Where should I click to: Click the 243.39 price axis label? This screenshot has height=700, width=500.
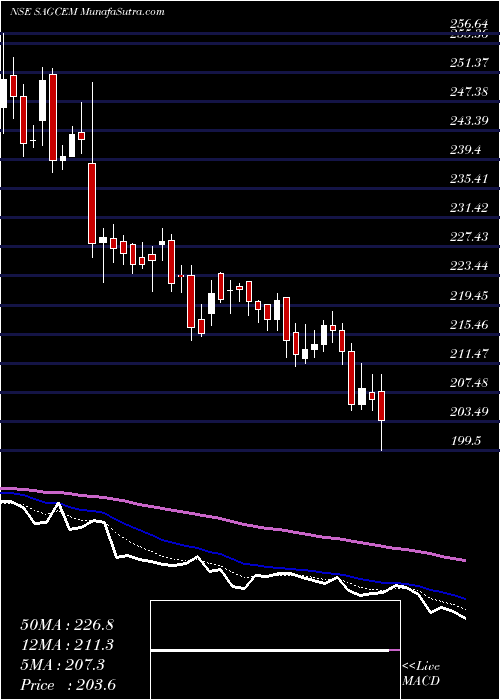[469, 121]
